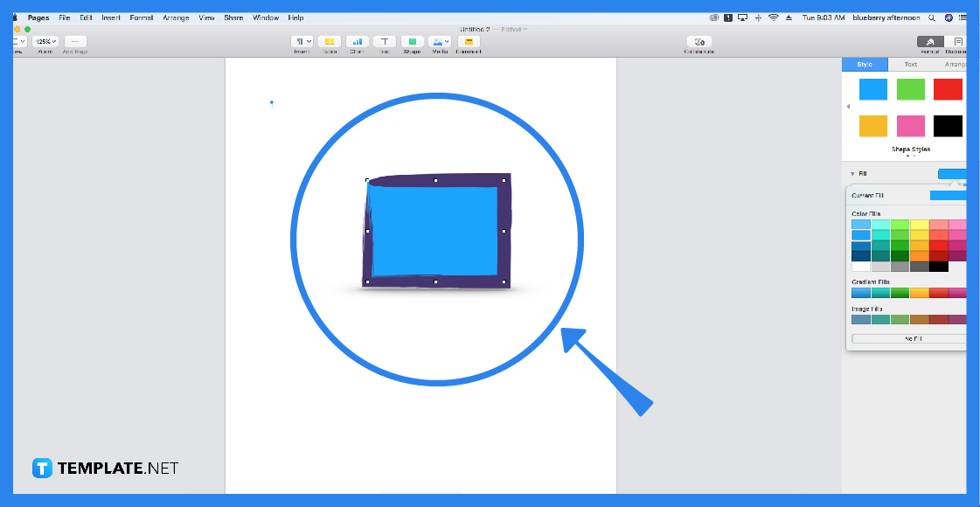The height and width of the screenshot is (507, 980).
Task: Click the Chart toolbar icon
Action: 357,42
